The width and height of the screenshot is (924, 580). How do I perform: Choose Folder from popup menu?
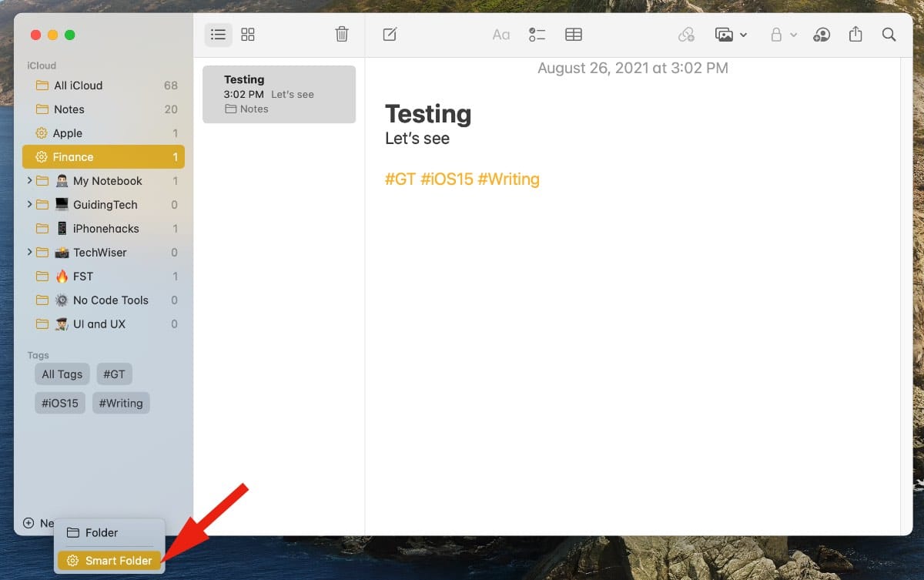click(101, 533)
